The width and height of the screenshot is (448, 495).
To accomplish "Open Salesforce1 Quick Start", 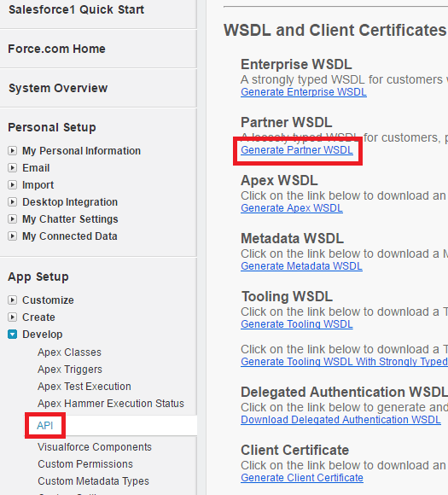I will (77, 9).
